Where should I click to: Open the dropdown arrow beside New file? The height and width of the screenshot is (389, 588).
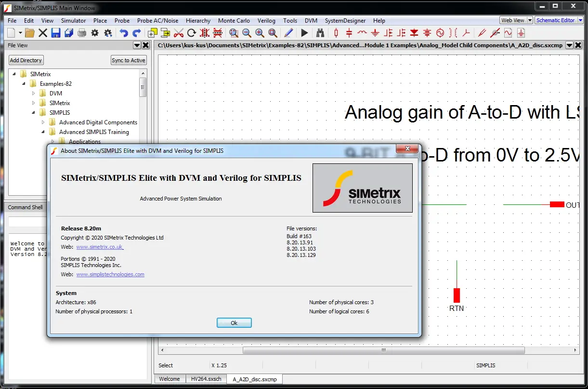20,33
